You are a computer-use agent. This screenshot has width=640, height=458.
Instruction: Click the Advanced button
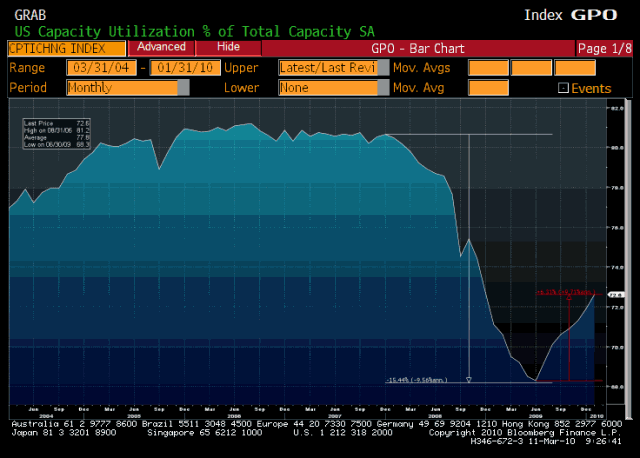pyautogui.click(x=161, y=47)
